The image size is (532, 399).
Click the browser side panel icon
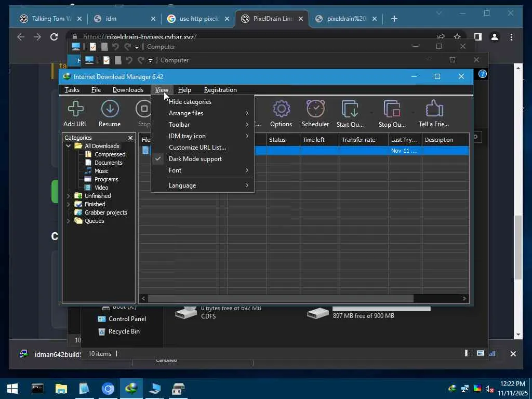[x=478, y=37]
